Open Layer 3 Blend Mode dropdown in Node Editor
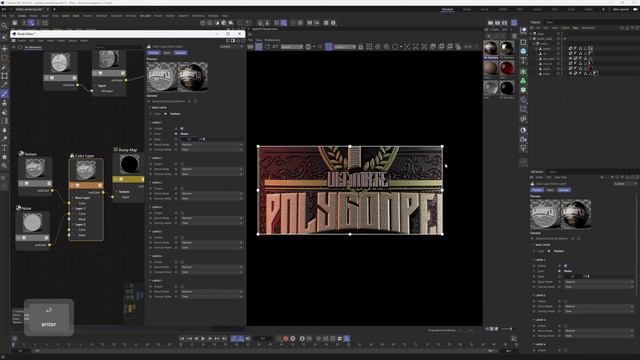 (212, 193)
